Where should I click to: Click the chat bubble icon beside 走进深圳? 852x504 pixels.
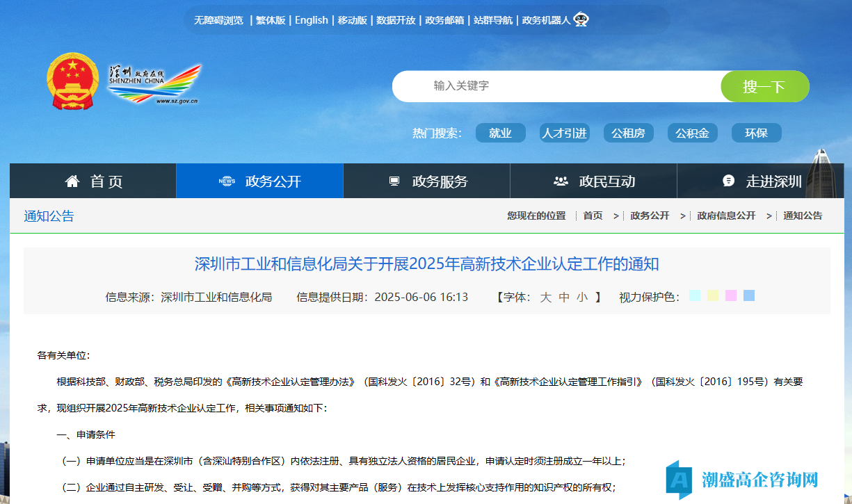(x=728, y=181)
